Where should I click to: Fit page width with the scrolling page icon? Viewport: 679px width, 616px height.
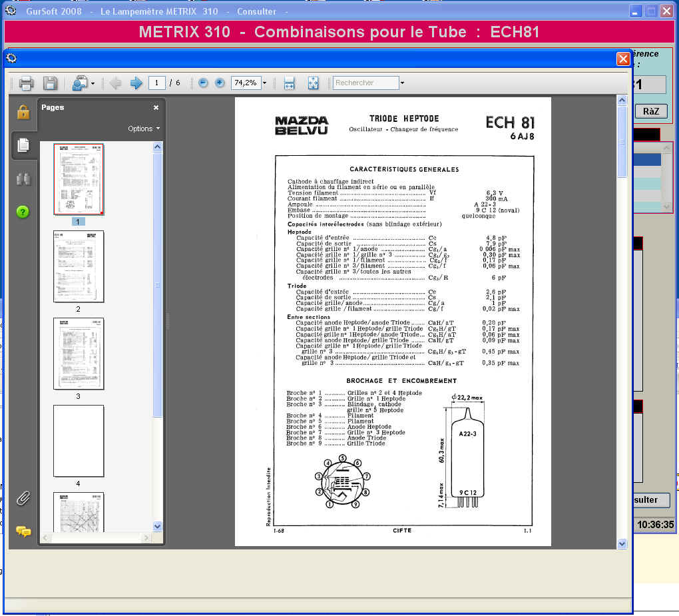click(x=290, y=83)
